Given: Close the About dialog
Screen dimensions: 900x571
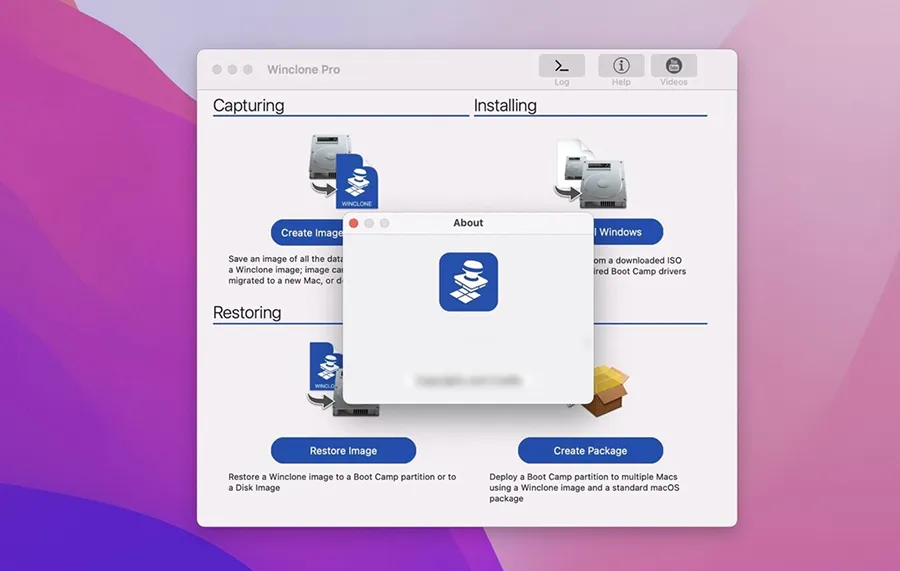Looking at the screenshot, I should point(353,223).
